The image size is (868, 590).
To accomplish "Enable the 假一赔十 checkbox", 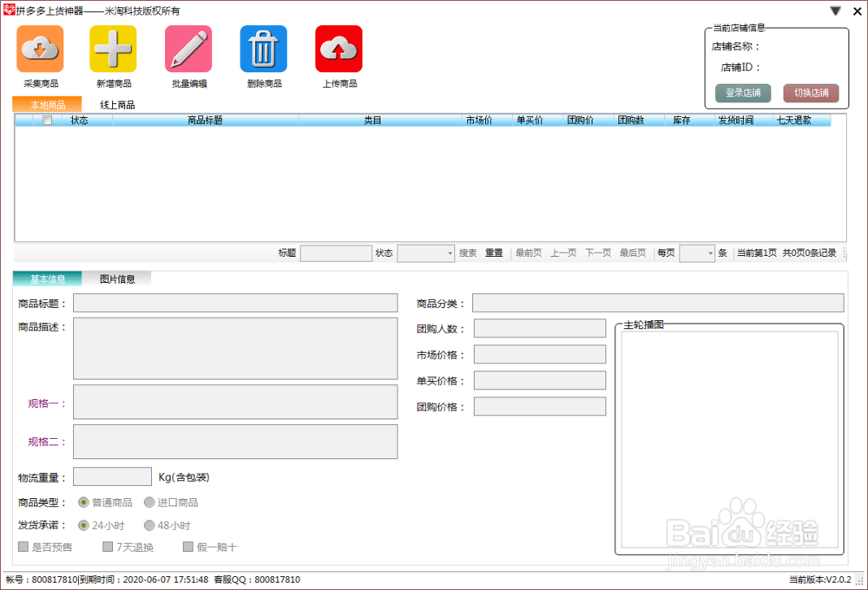I will (188, 547).
